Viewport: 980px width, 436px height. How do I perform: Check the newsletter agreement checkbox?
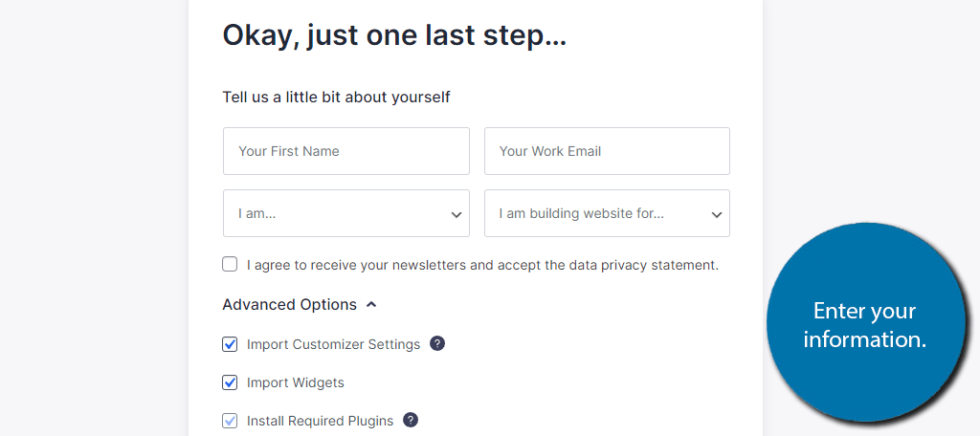[x=230, y=264]
